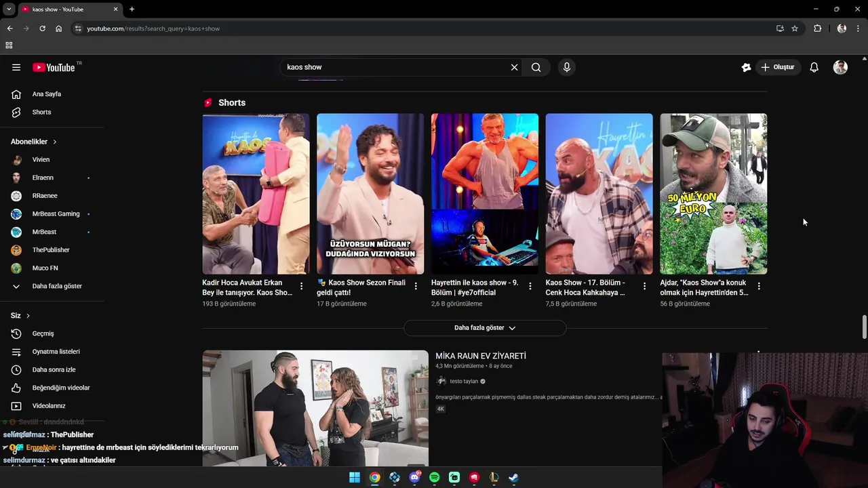Click the sparkle icon left of Oluştur
This screenshot has width=868, height=488.
tap(746, 67)
